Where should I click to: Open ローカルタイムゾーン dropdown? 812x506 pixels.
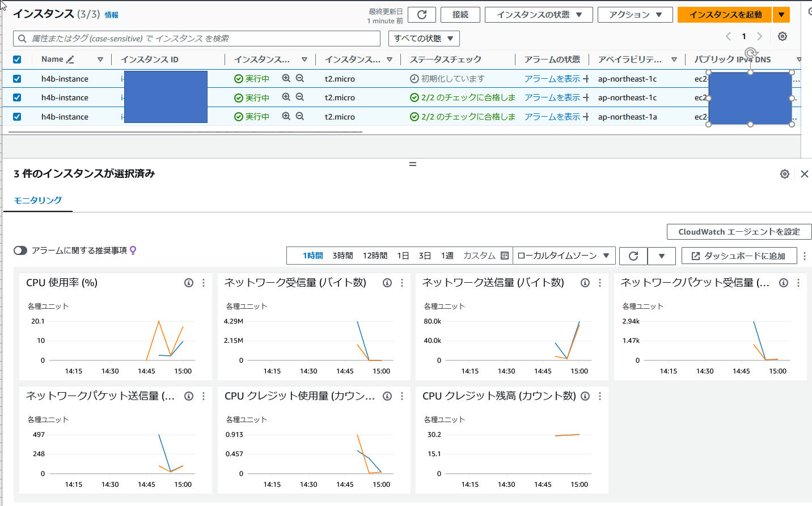(564, 256)
